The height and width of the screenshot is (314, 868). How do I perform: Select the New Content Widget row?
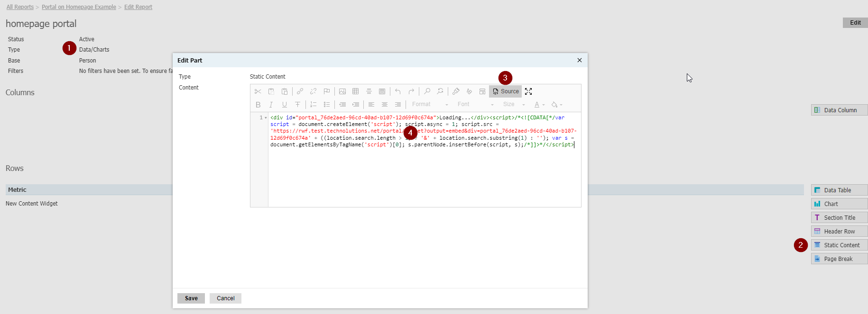[x=32, y=204]
